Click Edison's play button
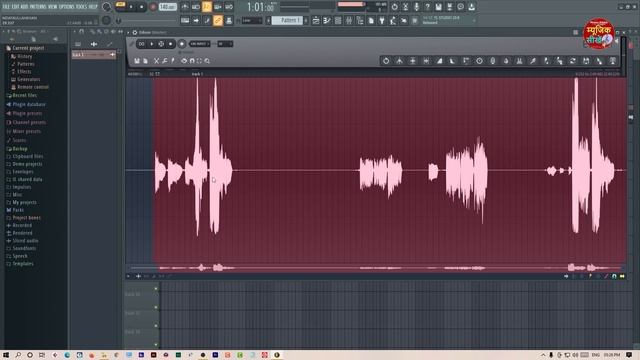Screen dimensions: 640x360 coord(151,44)
